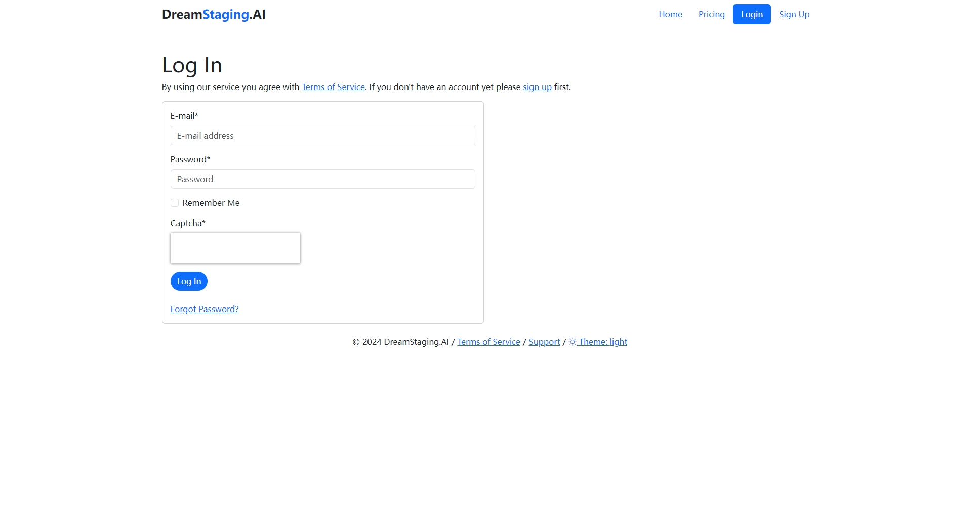Image resolution: width=980 pixels, height=528 pixels.
Task: Open the Home page from navbar
Action: (x=670, y=14)
